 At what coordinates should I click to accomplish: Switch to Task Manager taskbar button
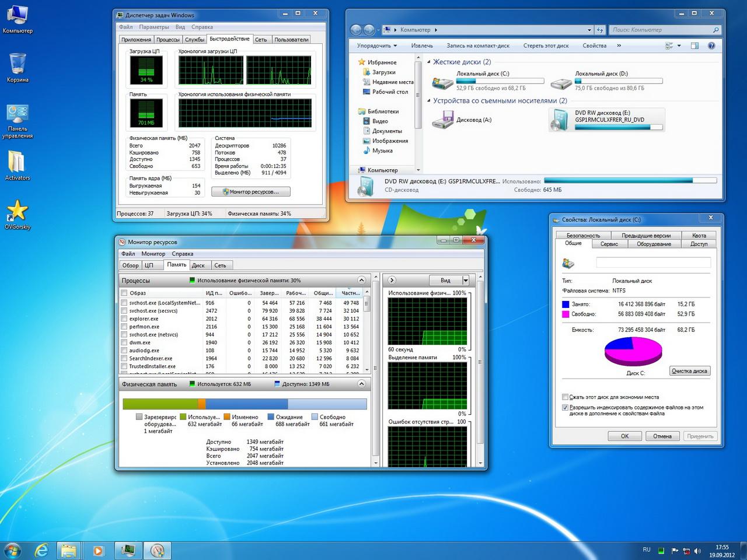pos(128,549)
